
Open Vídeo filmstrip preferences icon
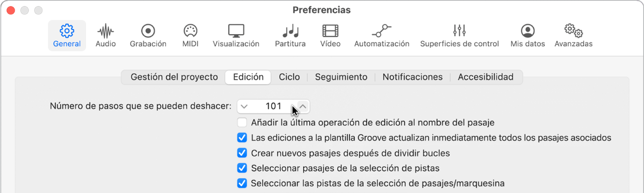click(x=330, y=31)
